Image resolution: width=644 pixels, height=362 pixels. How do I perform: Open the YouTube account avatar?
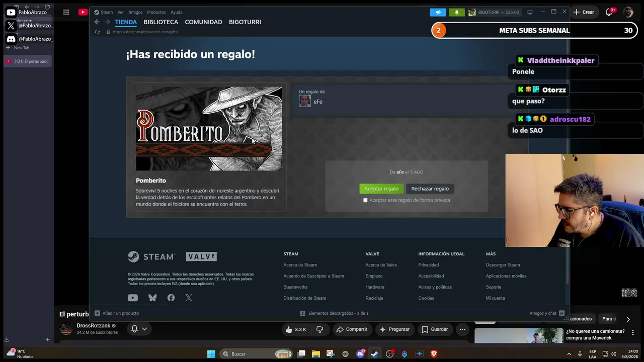pyautogui.click(x=628, y=12)
